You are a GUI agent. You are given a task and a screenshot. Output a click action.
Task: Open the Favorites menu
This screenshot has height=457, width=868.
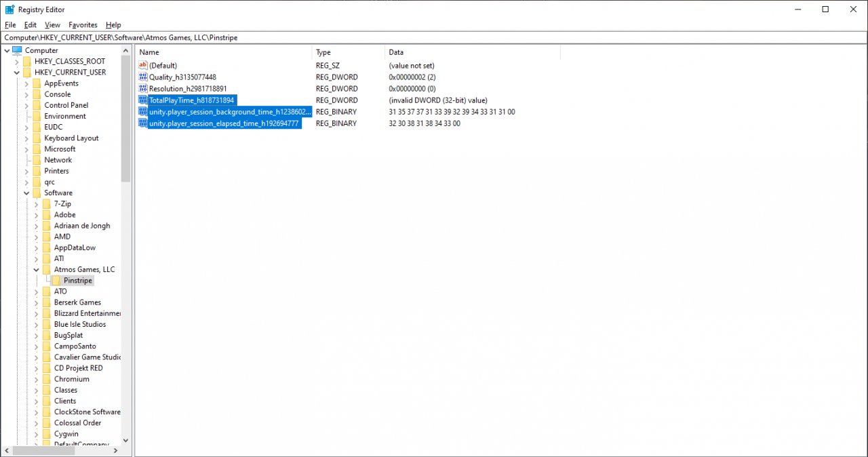click(83, 25)
